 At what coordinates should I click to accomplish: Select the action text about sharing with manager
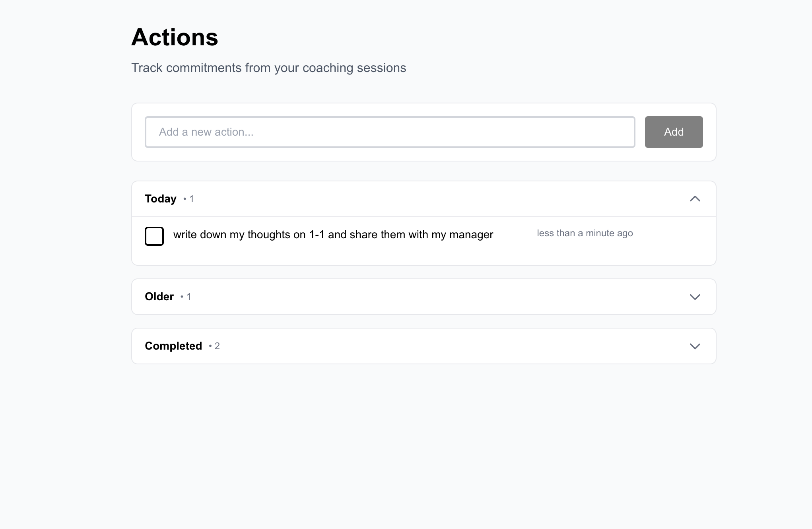click(333, 235)
